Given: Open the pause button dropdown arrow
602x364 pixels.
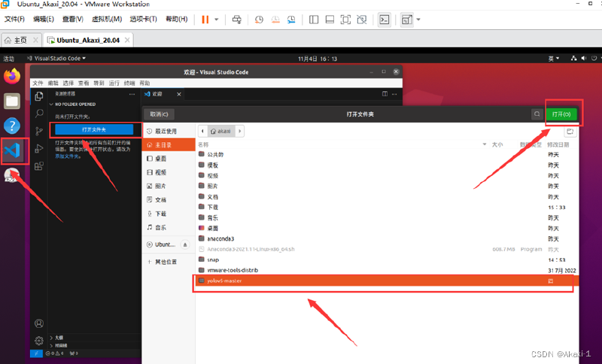Looking at the screenshot, I should [217, 20].
